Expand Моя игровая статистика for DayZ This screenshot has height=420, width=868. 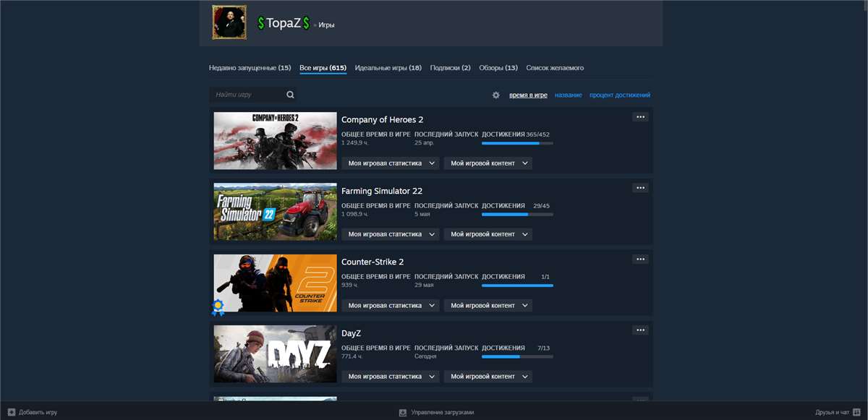391,377
